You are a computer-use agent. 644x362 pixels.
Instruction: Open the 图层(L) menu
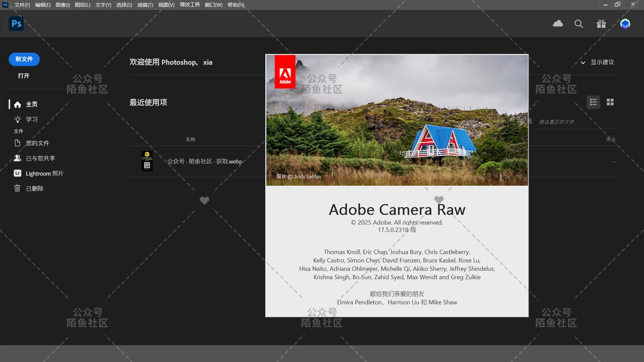point(82,5)
